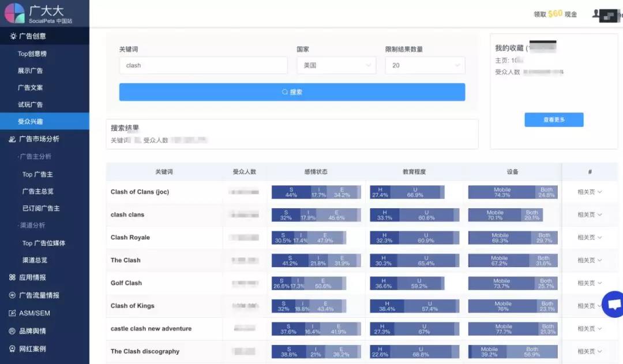Click keyword The Clash discography
Screen dimensions: 623x364
(145, 351)
